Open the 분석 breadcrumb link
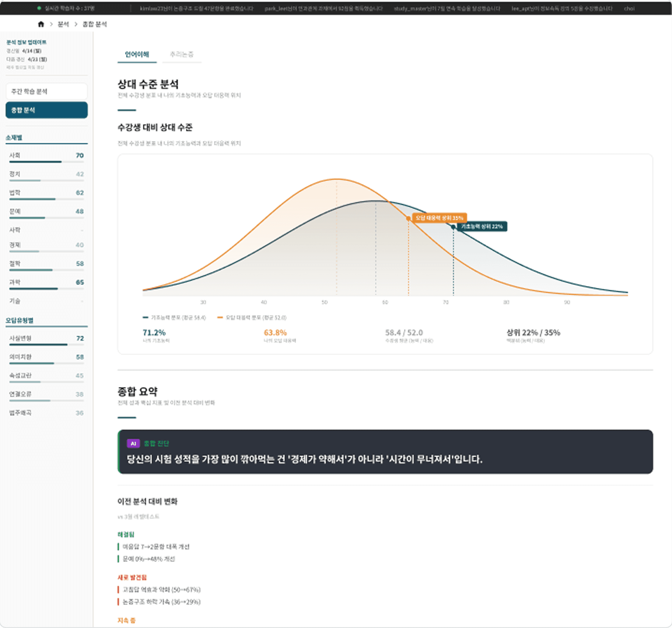The width and height of the screenshot is (672, 628). (63, 24)
